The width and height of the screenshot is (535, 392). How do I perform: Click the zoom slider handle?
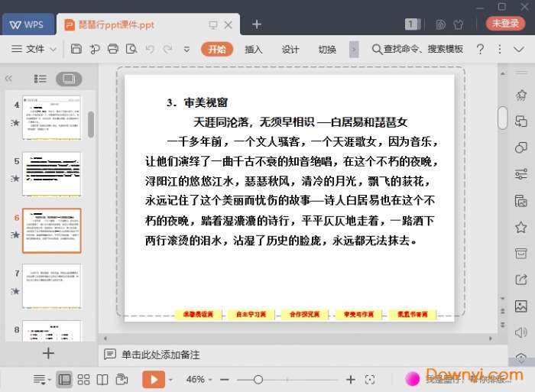point(258,379)
